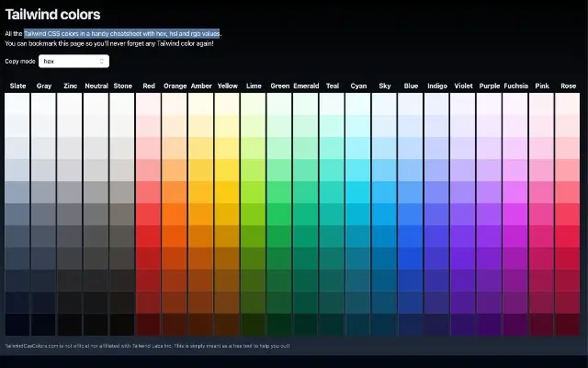Click the Rose column header
The image size is (588, 368).
tap(568, 86)
